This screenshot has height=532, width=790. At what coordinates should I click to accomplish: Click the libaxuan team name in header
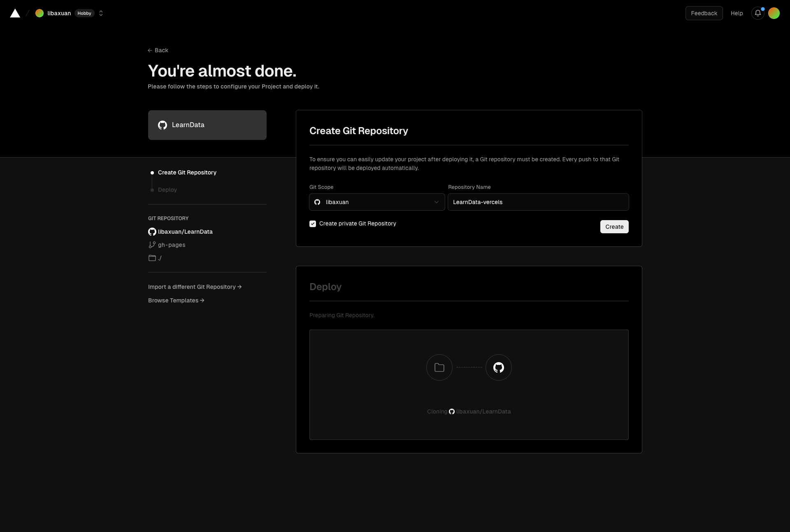[x=59, y=13]
